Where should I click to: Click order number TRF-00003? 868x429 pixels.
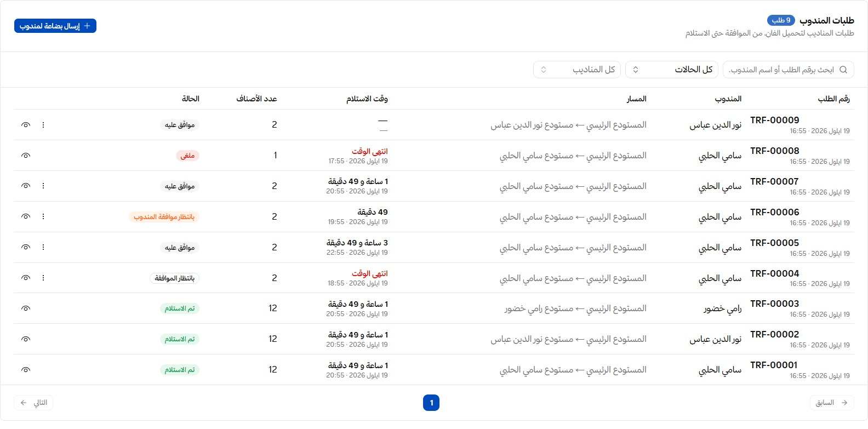(x=775, y=304)
